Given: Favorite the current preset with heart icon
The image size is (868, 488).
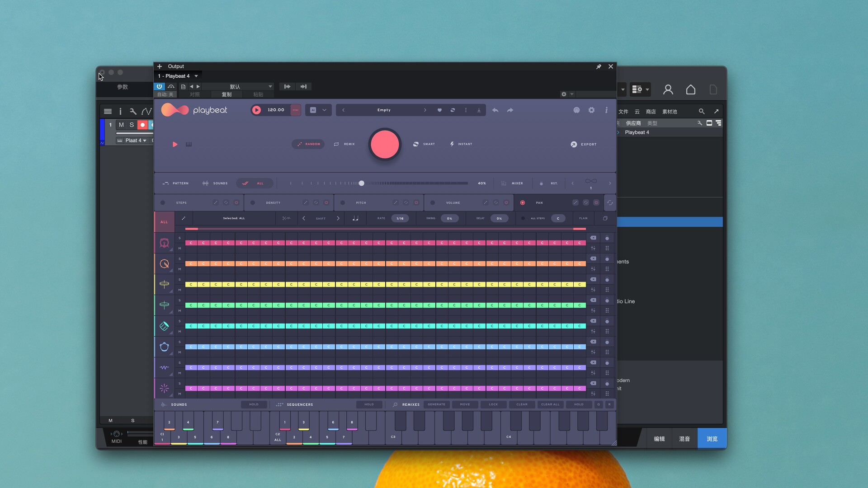Looking at the screenshot, I should tap(439, 110).
